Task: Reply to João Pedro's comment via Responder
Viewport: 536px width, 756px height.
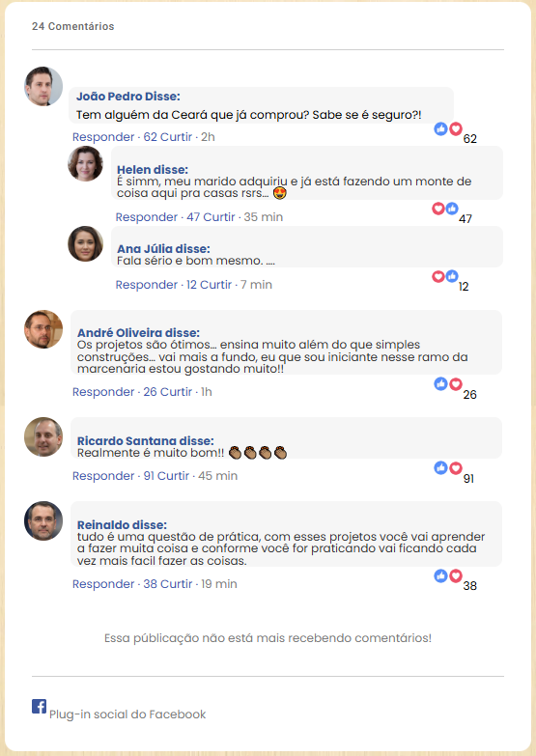Action: pyautogui.click(x=103, y=137)
